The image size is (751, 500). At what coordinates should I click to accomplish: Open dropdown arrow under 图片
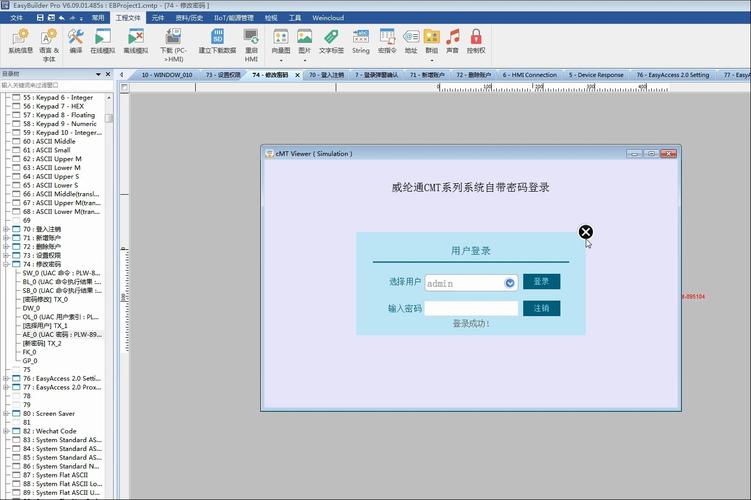tap(305, 61)
